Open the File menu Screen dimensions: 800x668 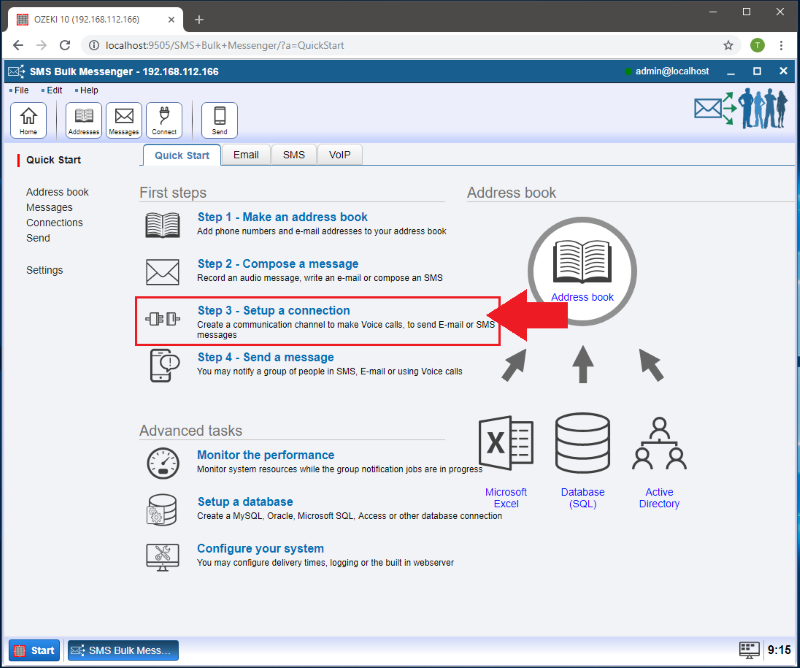21,90
